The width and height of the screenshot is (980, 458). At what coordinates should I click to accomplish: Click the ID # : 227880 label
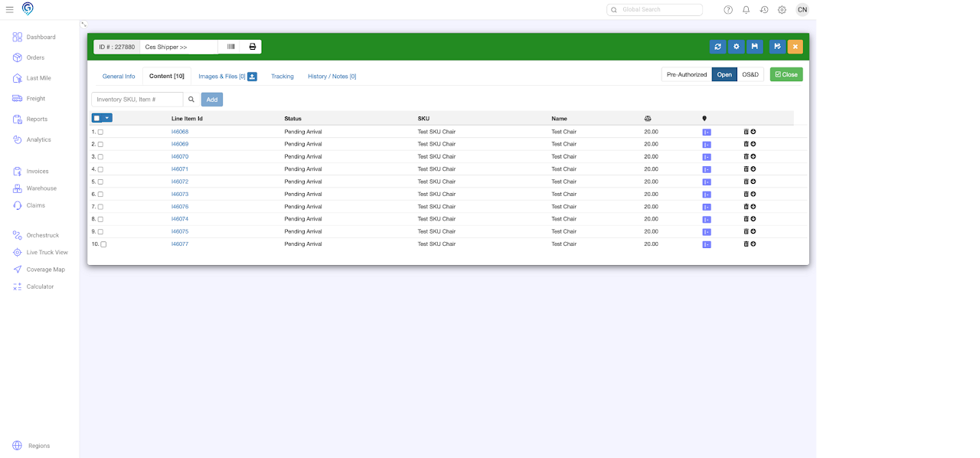click(x=117, y=47)
